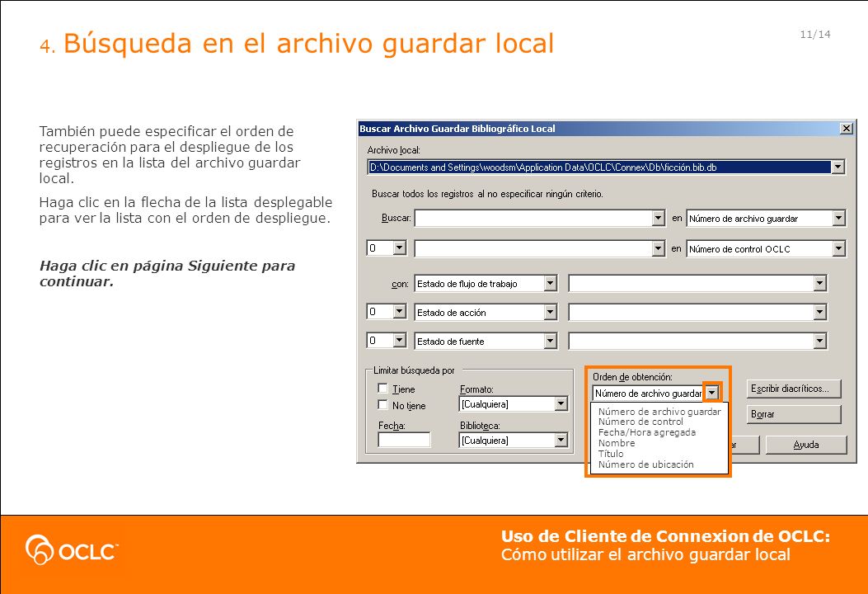Tick the Tiene checkbox
This screenshot has height=594, width=868.
[382, 388]
